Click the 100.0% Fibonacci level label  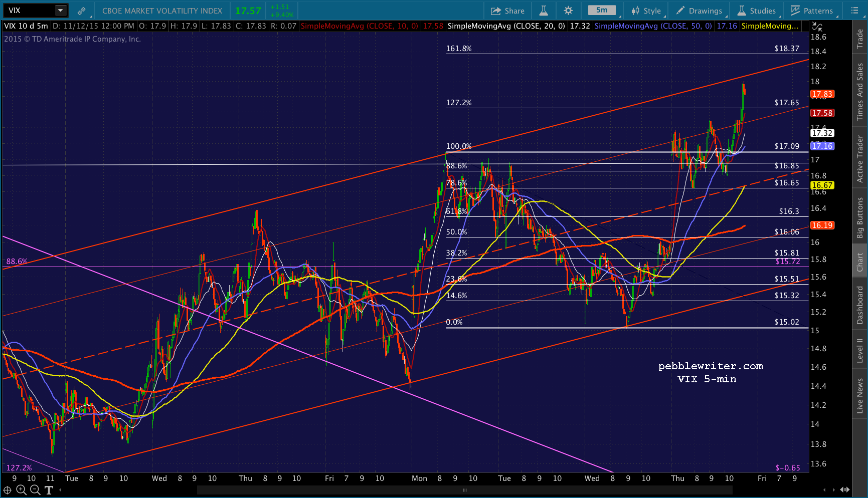pos(459,146)
